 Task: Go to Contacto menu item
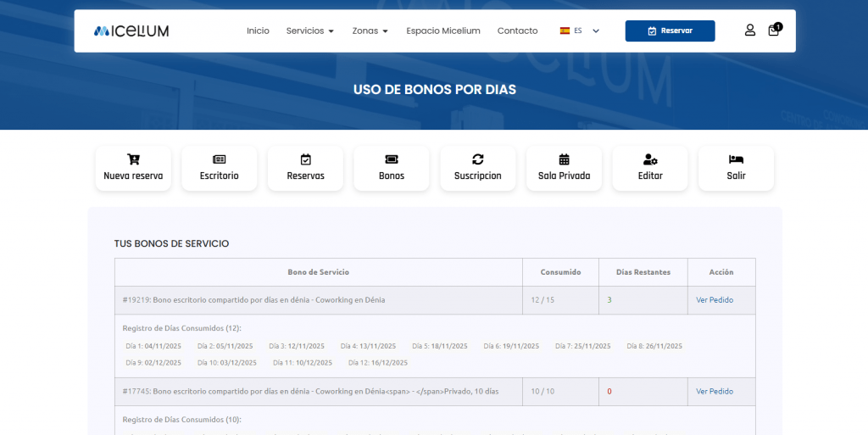click(517, 31)
